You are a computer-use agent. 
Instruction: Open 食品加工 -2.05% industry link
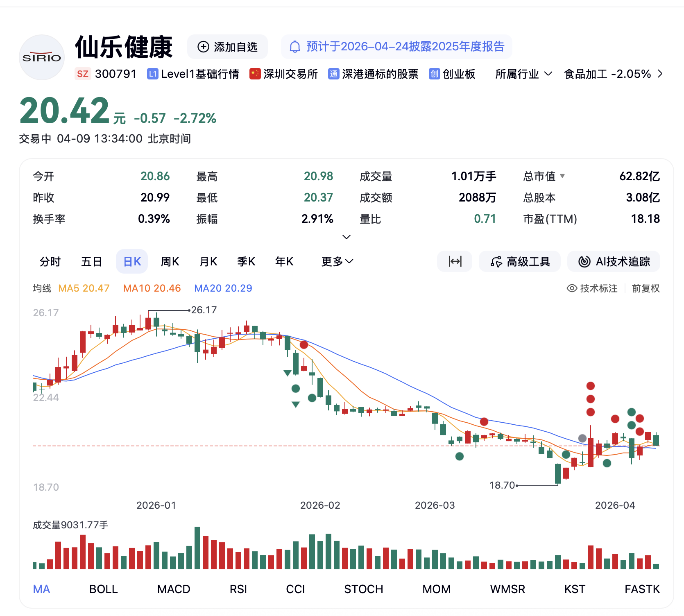pos(613,74)
